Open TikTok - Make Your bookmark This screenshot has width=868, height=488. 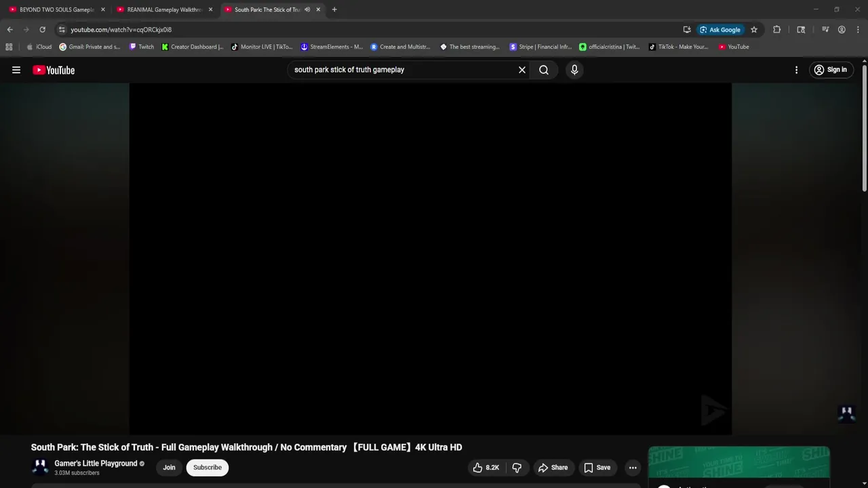(679, 47)
